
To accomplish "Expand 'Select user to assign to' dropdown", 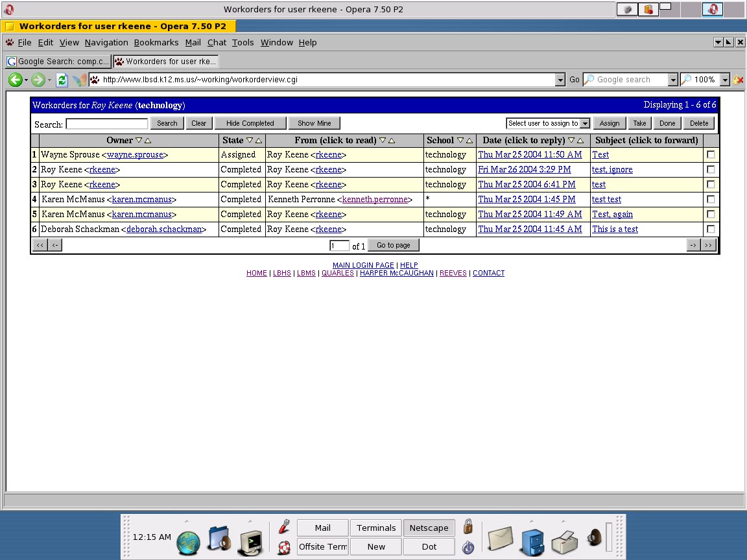I will click(585, 123).
